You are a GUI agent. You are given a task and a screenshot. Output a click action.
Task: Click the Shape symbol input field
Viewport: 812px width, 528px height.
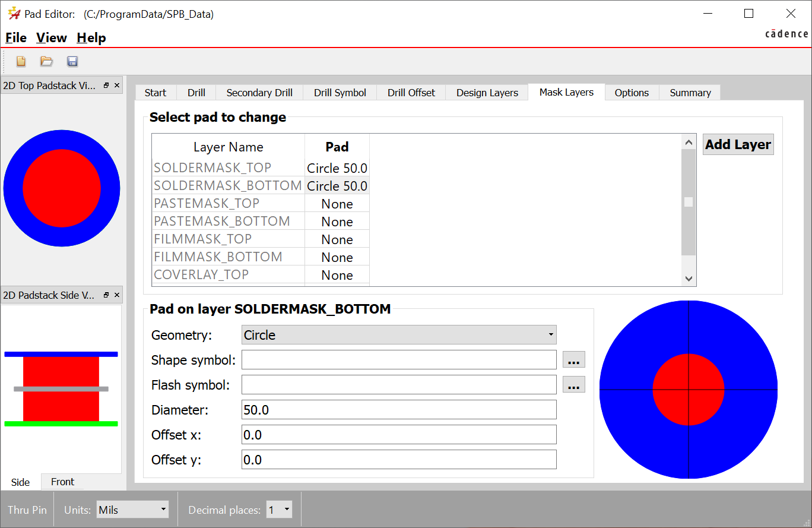399,360
